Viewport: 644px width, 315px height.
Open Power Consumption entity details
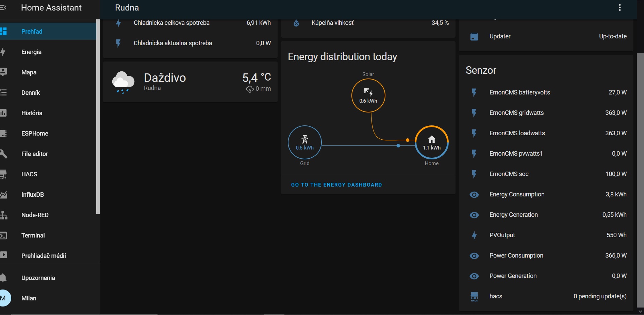(546, 256)
